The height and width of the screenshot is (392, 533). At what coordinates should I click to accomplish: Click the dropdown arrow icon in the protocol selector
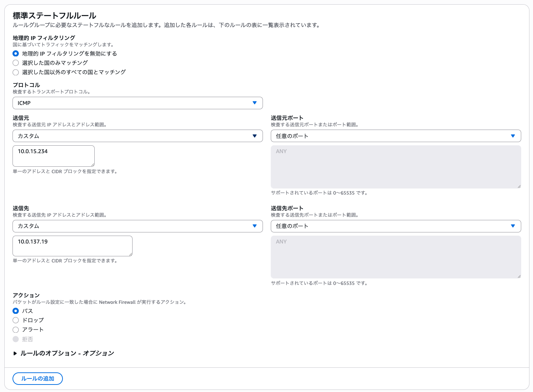255,103
